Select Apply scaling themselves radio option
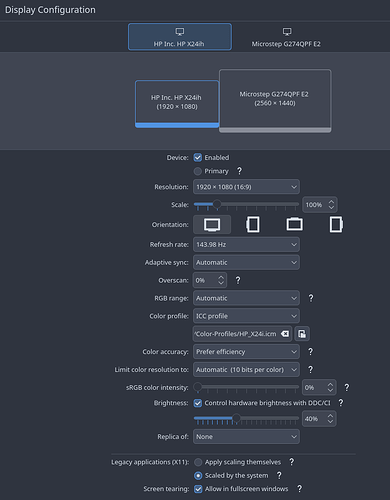The height and width of the screenshot is (500, 390). tap(198, 462)
